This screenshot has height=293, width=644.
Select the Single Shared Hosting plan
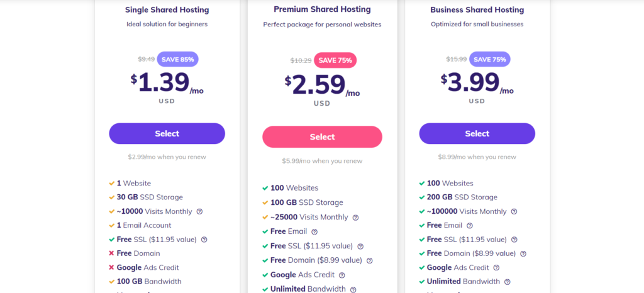tap(167, 133)
